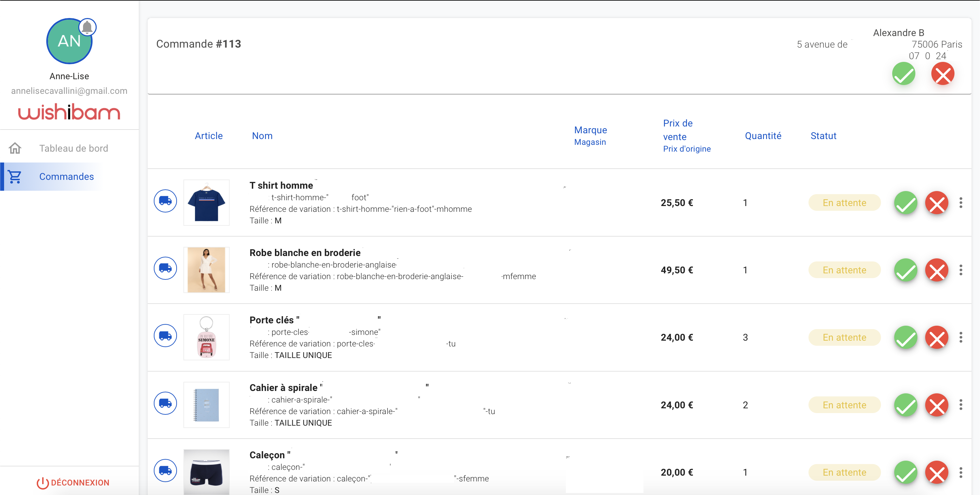Refuse the Porte clés item

(x=936, y=337)
